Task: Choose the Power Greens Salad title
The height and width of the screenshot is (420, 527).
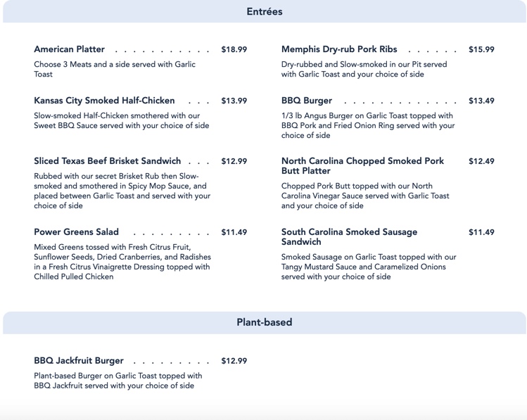Action: (x=76, y=232)
